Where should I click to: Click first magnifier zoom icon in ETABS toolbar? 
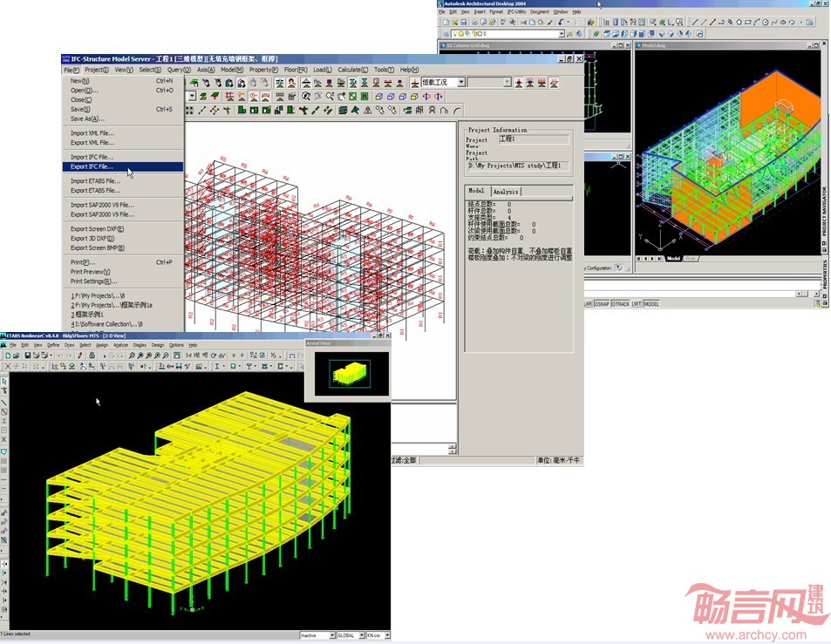(132, 356)
